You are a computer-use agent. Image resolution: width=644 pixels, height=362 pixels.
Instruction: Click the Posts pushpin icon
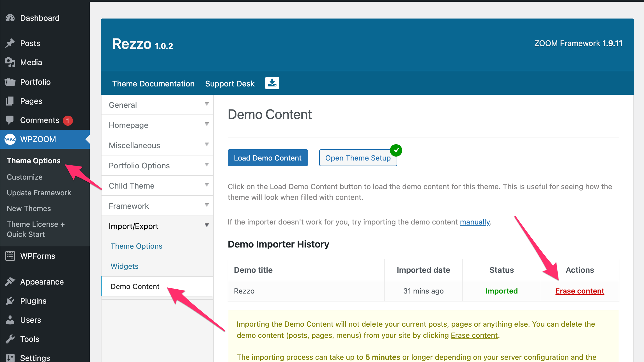[x=10, y=43]
